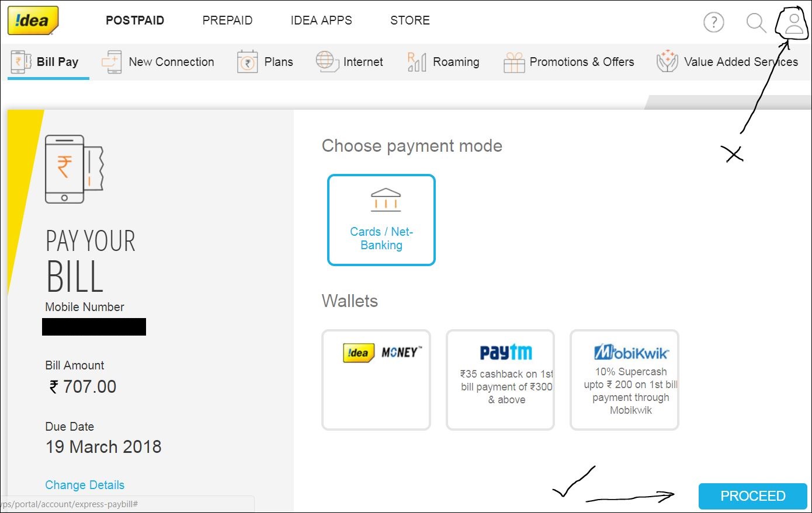Click the 'Mobile Number' label
The width and height of the screenshot is (812, 513).
[x=85, y=307]
